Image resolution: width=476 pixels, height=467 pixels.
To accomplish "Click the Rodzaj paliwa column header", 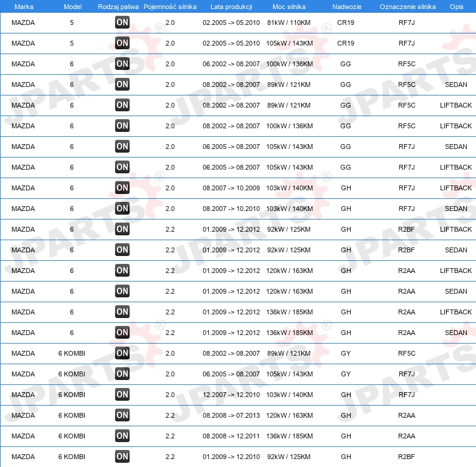I will [118, 7].
